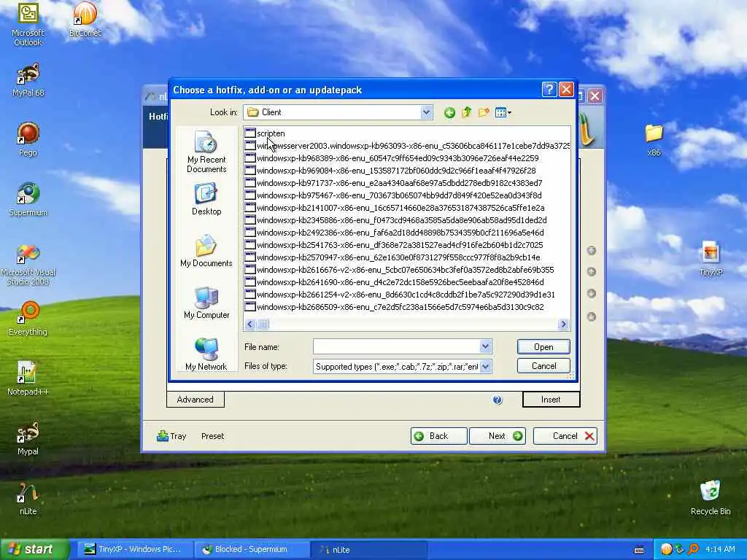Cancel the file chooser dialog

[543, 366]
